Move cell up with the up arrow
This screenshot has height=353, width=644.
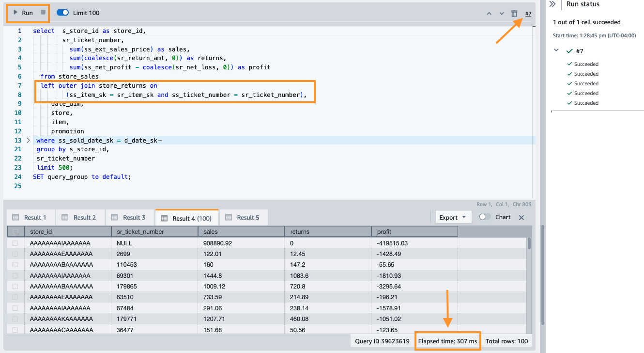[490, 14]
